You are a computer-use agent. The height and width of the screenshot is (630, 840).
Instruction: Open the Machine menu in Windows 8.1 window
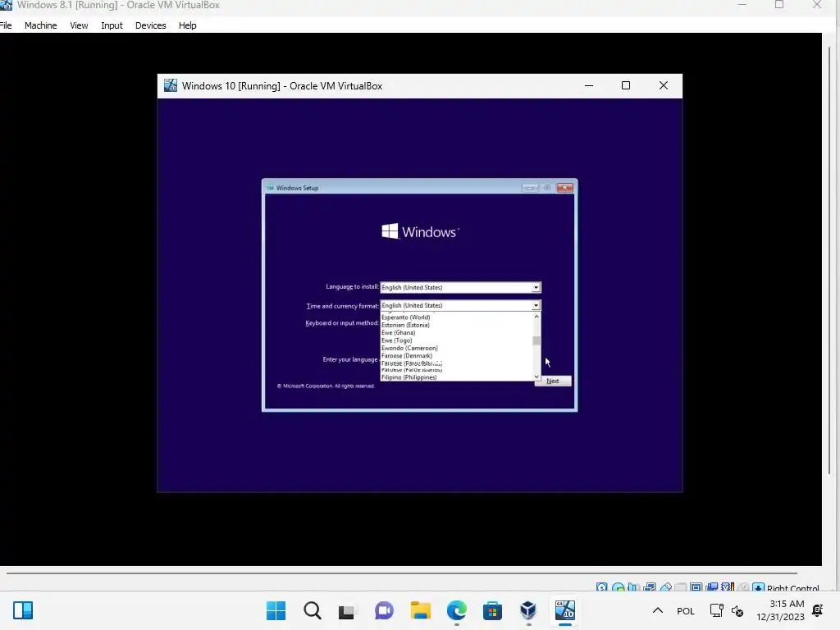40,25
